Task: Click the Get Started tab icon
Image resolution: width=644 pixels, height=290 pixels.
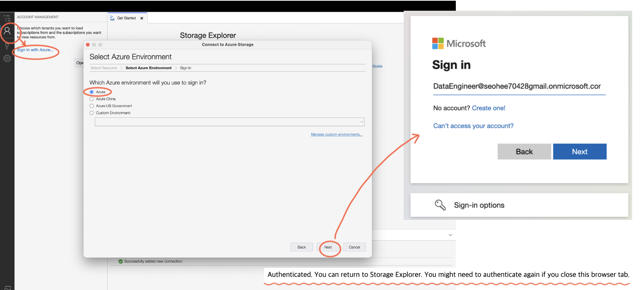Action: (x=112, y=18)
